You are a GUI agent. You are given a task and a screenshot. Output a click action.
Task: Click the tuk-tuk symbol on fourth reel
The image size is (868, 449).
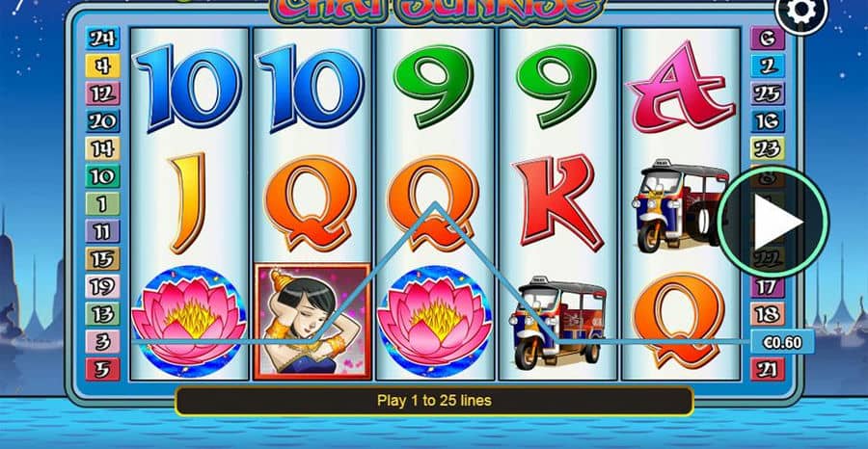pyautogui.click(x=557, y=323)
